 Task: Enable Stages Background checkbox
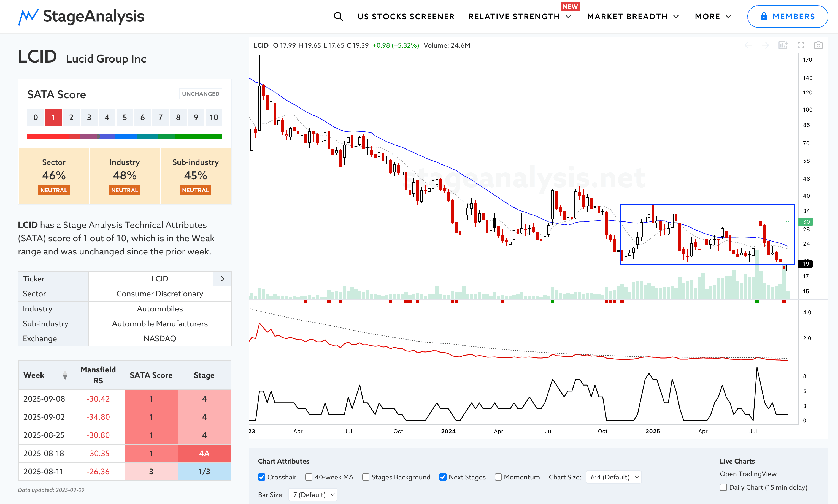366,477
